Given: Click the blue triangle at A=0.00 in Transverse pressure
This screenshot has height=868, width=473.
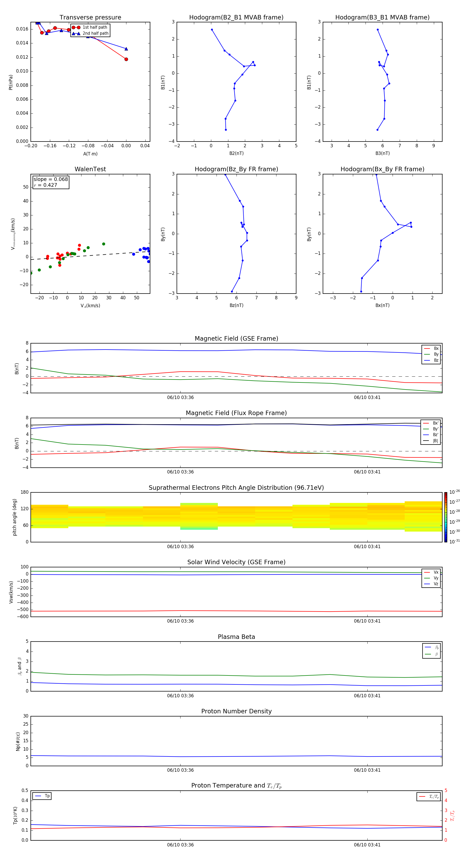Looking at the screenshot, I should 126,49.
